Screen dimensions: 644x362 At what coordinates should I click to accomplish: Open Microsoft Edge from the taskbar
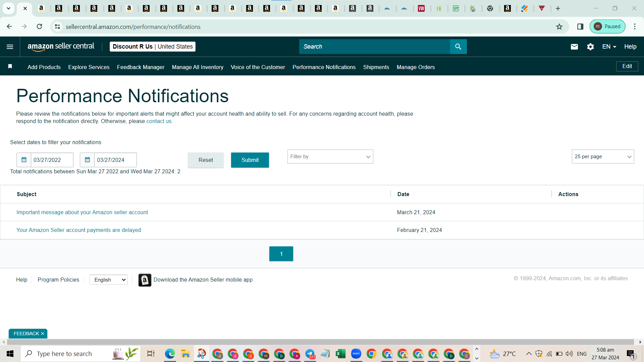[x=170, y=354]
